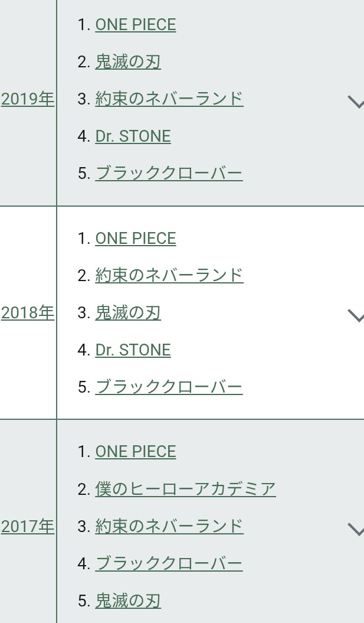Viewport: 364px width, 623px height.
Task: Open the 2018年 year link
Action: (x=27, y=313)
